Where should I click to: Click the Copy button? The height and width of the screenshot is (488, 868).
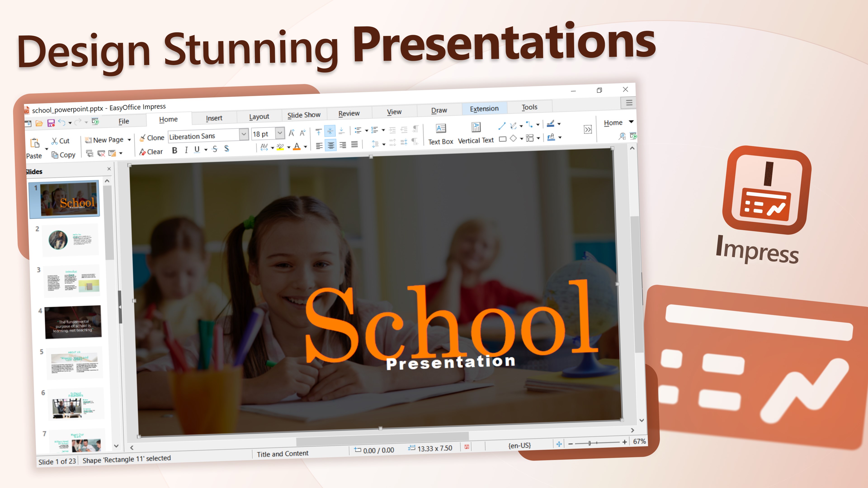tap(63, 155)
